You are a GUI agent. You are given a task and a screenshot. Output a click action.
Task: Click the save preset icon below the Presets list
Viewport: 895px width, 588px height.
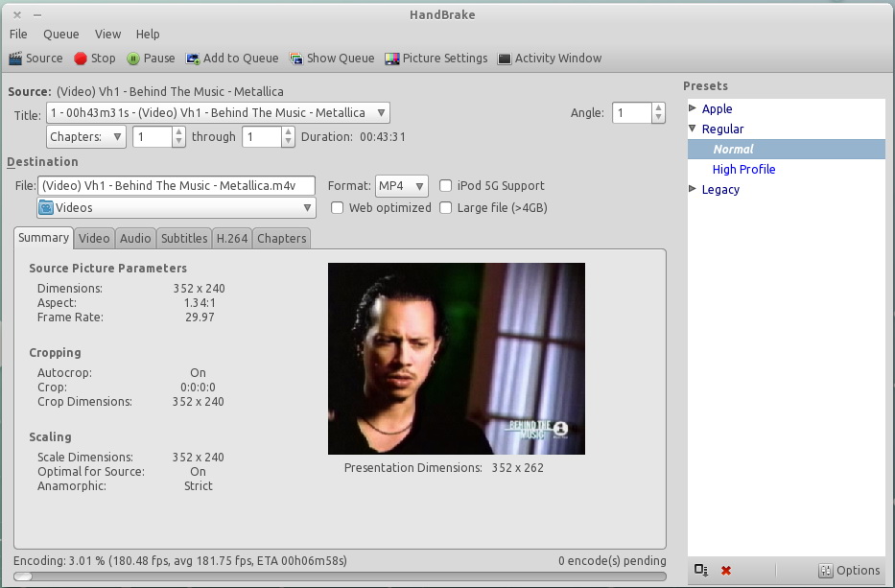click(x=700, y=571)
